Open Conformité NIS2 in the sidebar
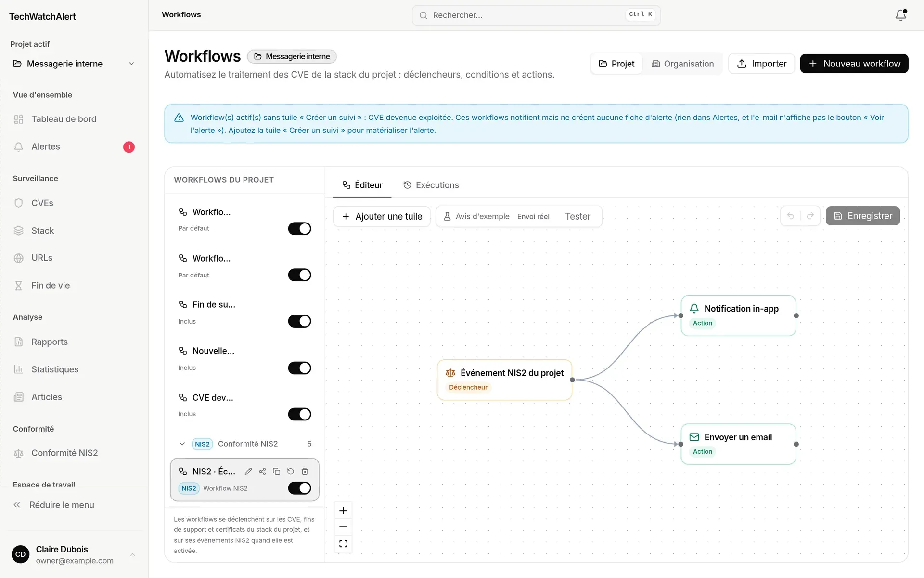This screenshot has height=578, width=924. (x=74, y=453)
